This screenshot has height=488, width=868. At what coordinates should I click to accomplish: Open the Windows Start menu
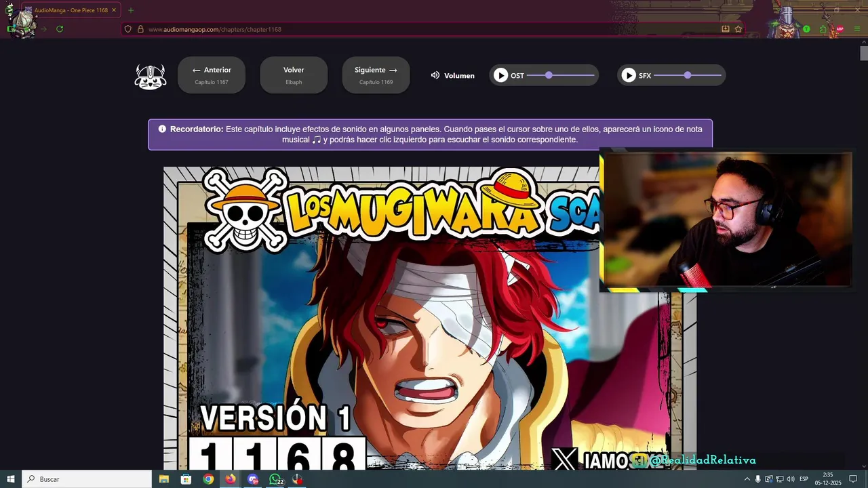tap(11, 479)
